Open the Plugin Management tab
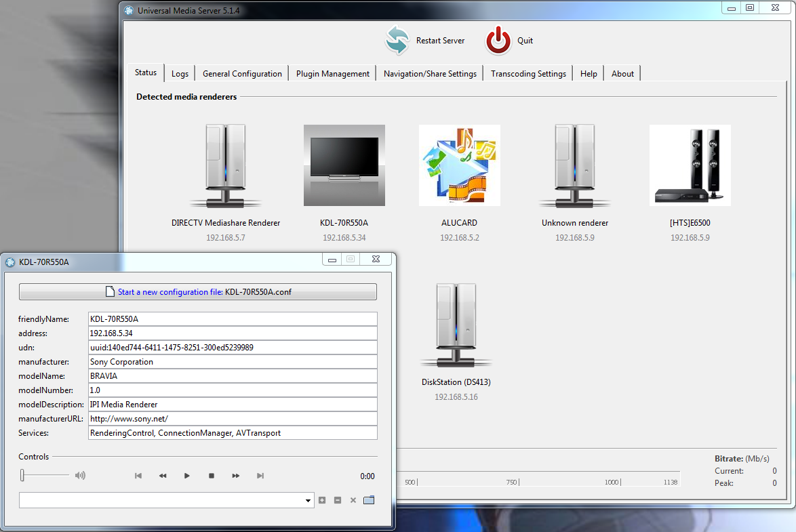Image resolution: width=796 pixels, height=532 pixels. pyautogui.click(x=332, y=74)
